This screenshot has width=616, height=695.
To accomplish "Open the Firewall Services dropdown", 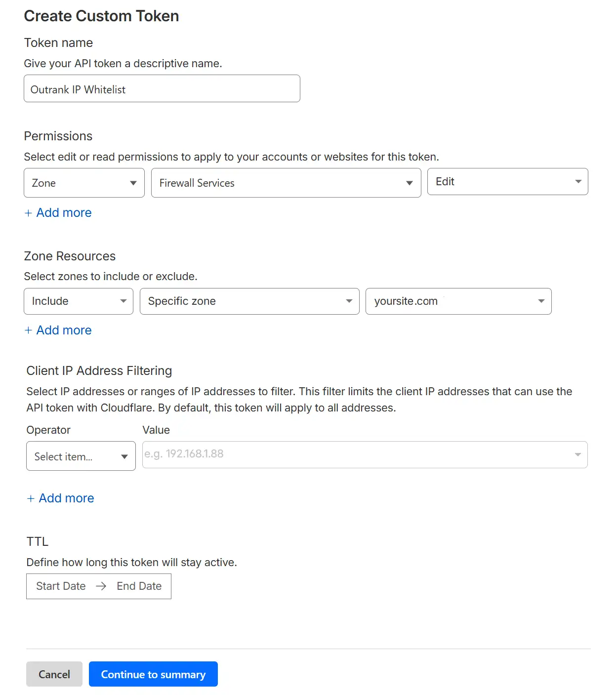I will 286,183.
